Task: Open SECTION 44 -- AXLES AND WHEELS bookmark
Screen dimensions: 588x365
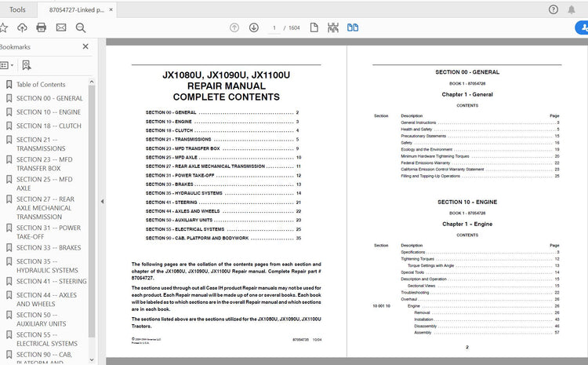Action: click(x=46, y=300)
